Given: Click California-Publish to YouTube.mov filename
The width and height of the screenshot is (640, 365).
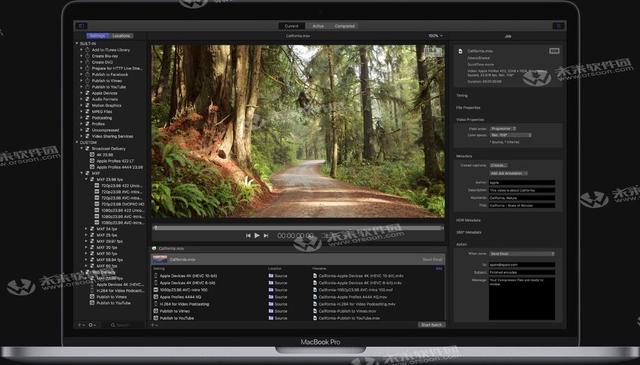Looking at the screenshot, I should [349, 318].
